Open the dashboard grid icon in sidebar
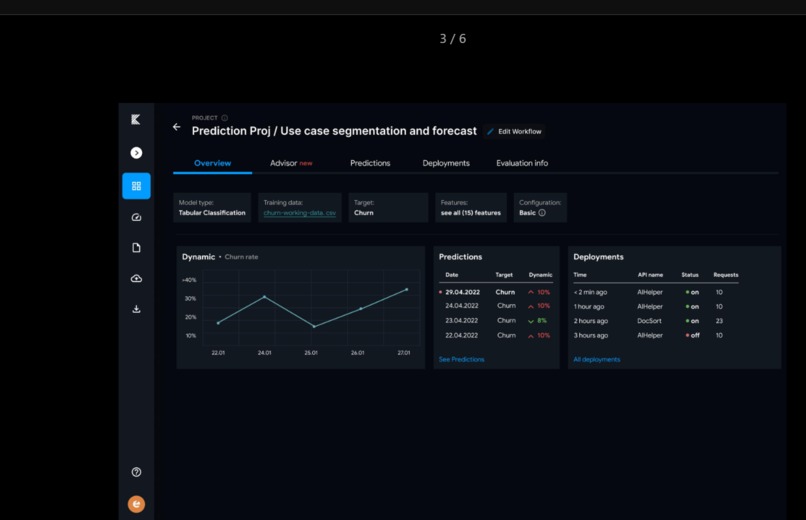806x520 pixels. 136,186
